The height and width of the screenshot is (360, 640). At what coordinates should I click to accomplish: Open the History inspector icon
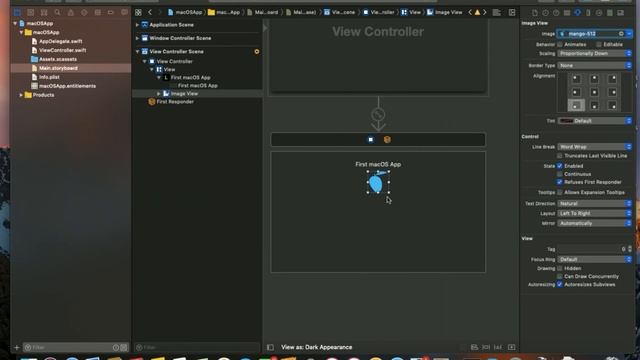pos(545,13)
